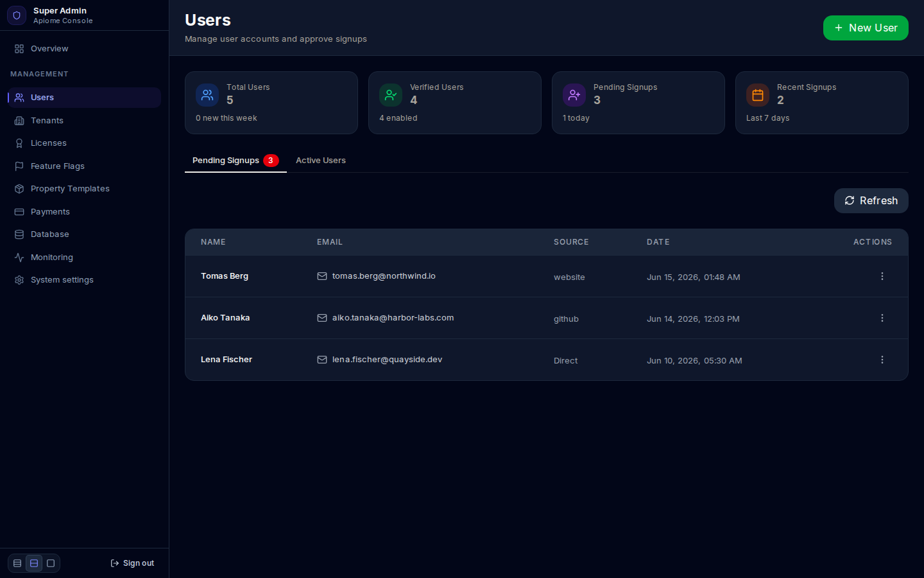The width and height of the screenshot is (924, 578).
Task: Open Feature Flags via the flag icon
Action: tap(19, 166)
